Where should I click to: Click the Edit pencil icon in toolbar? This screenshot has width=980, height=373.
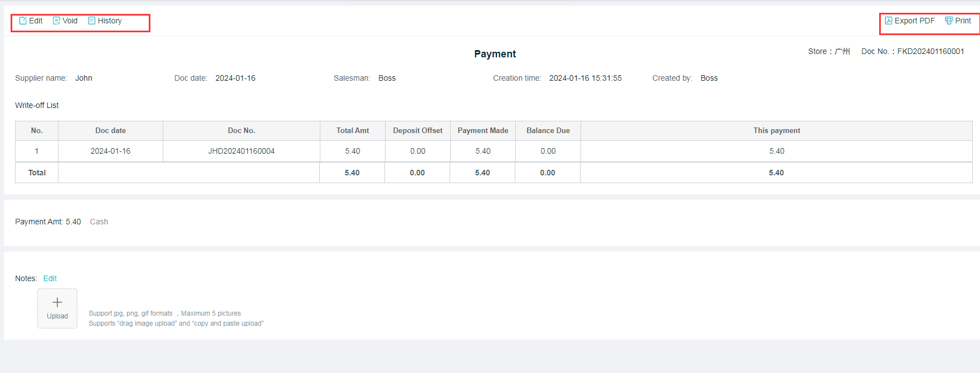click(23, 21)
